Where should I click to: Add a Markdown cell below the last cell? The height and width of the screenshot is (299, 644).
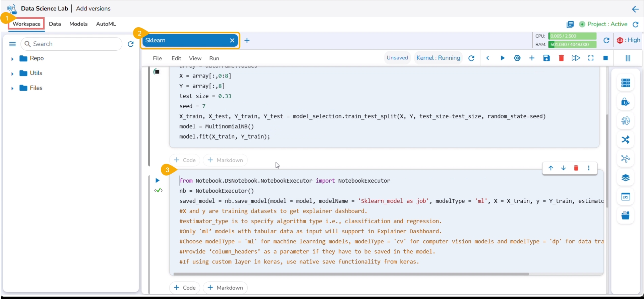click(225, 288)
